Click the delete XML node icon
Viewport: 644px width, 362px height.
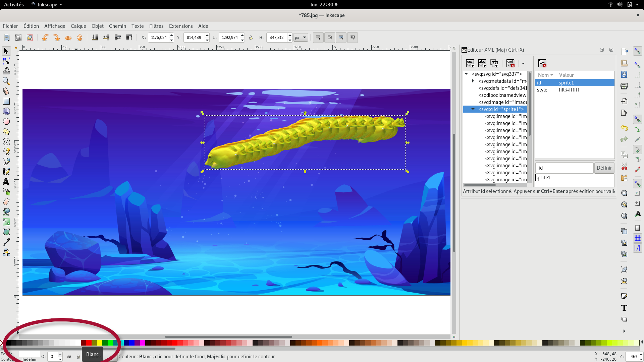coord(511,63)
